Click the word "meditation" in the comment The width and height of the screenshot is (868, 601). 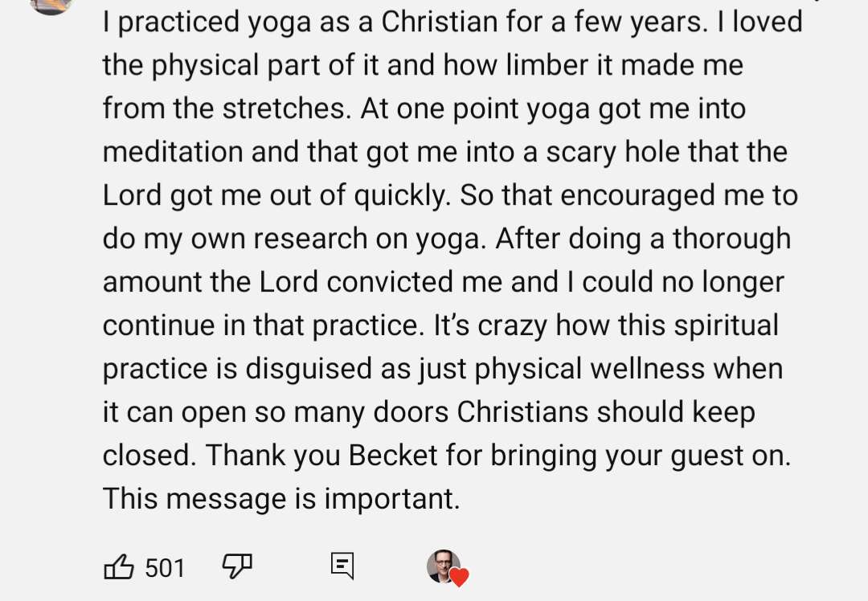173,152
